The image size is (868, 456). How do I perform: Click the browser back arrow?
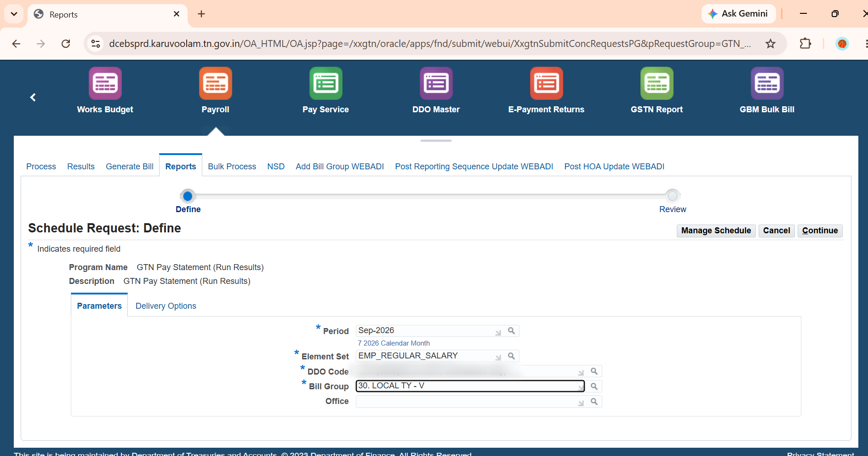click(16, 44)
